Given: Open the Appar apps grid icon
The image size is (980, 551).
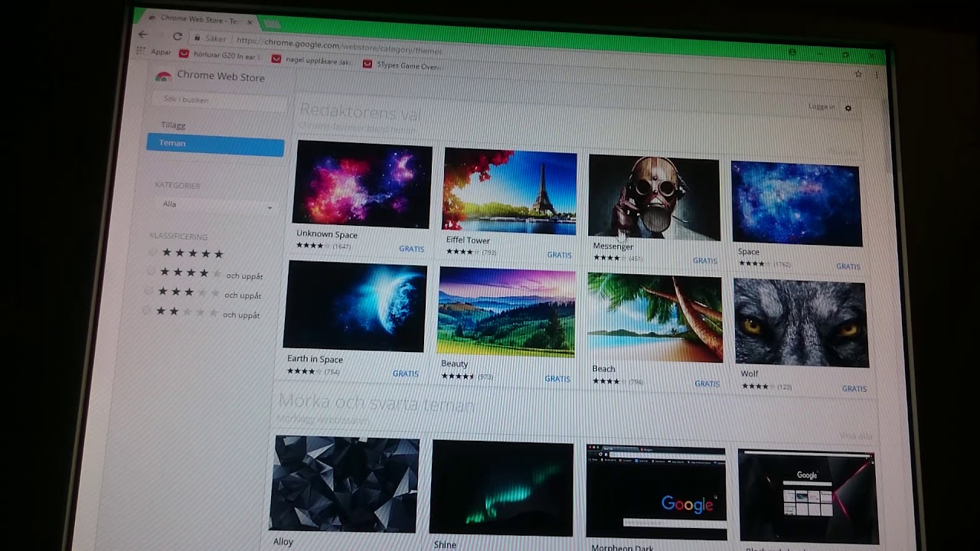Looking at the screenshot, I should (140, 51).
